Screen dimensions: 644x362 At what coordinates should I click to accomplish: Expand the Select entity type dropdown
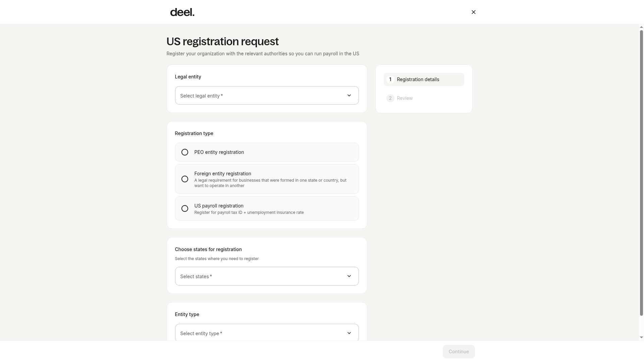tap(267, 333)
